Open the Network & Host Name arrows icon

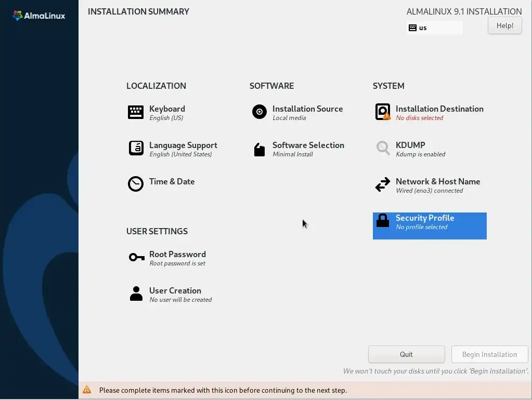tap(383, 184)
